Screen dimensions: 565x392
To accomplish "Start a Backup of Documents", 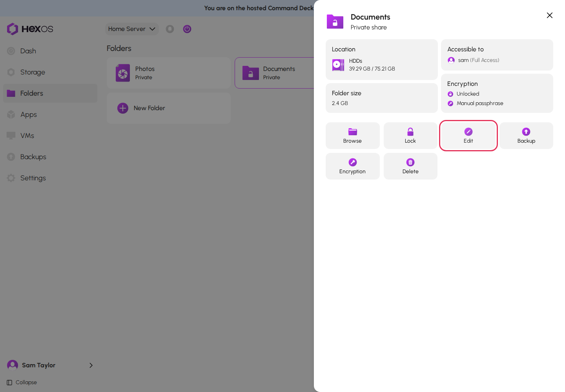I will 526,136.
